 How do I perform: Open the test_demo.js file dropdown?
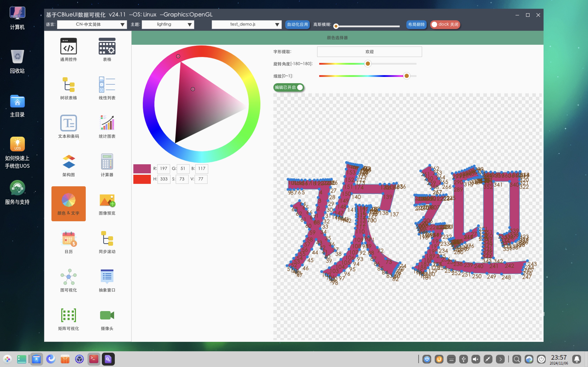(246, 24)
